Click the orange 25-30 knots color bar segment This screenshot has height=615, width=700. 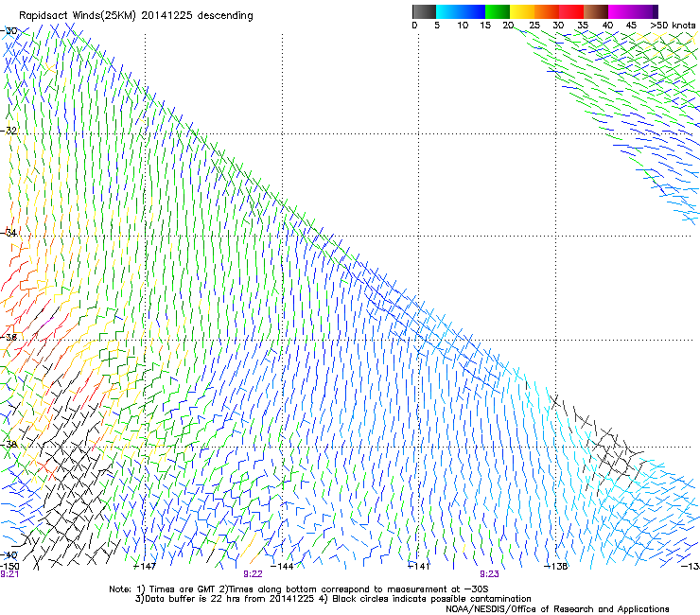[547, 11]
